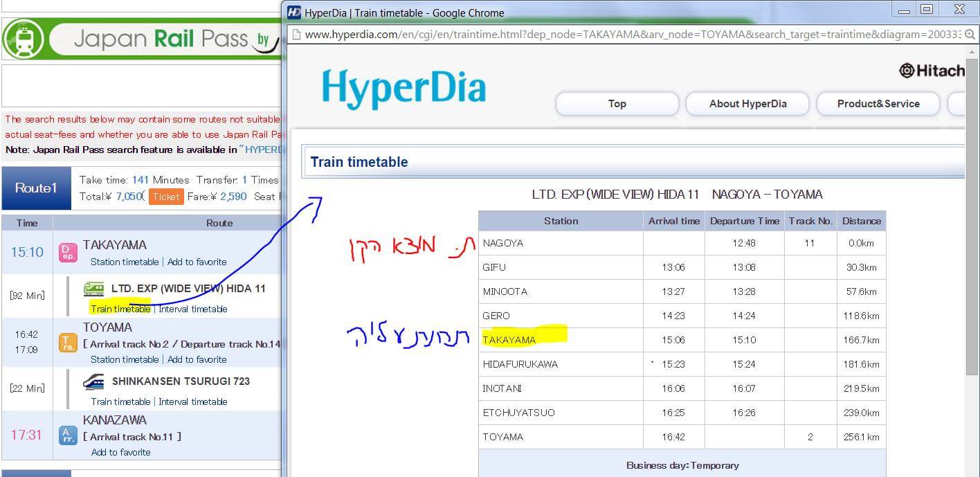Click the HyperDia logo in the popup

coord(403,89)
